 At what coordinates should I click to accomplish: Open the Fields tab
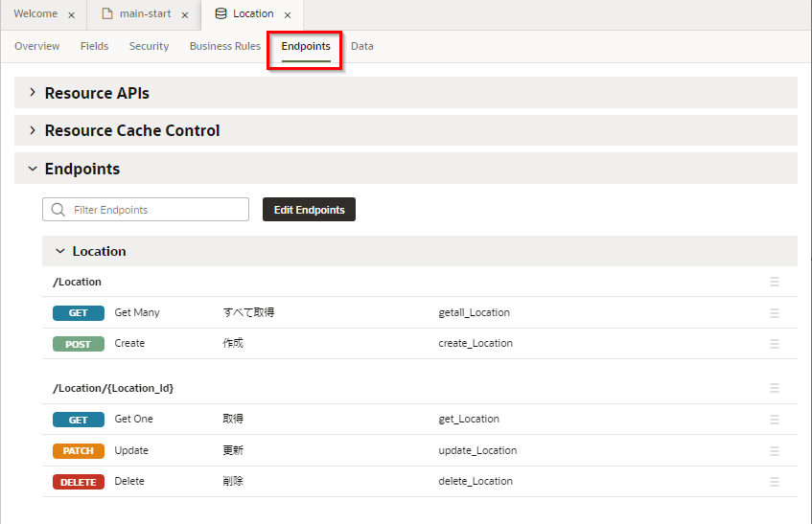pyautogui.click(x=94, y=46)
